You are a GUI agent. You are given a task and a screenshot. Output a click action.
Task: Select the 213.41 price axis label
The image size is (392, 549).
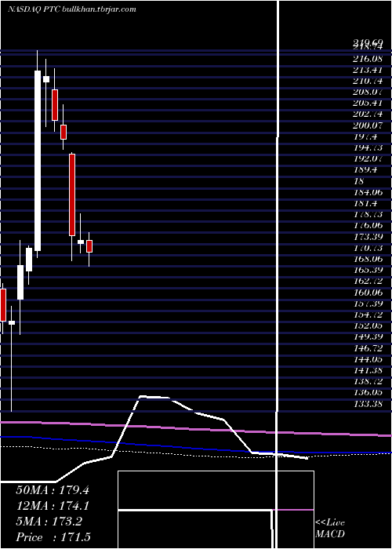(x=368, y=71)
